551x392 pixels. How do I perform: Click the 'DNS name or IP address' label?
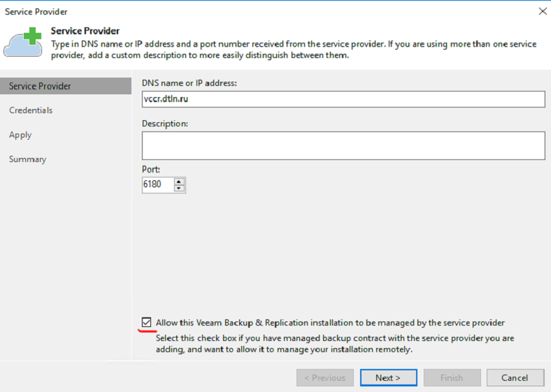coord(189,83)
